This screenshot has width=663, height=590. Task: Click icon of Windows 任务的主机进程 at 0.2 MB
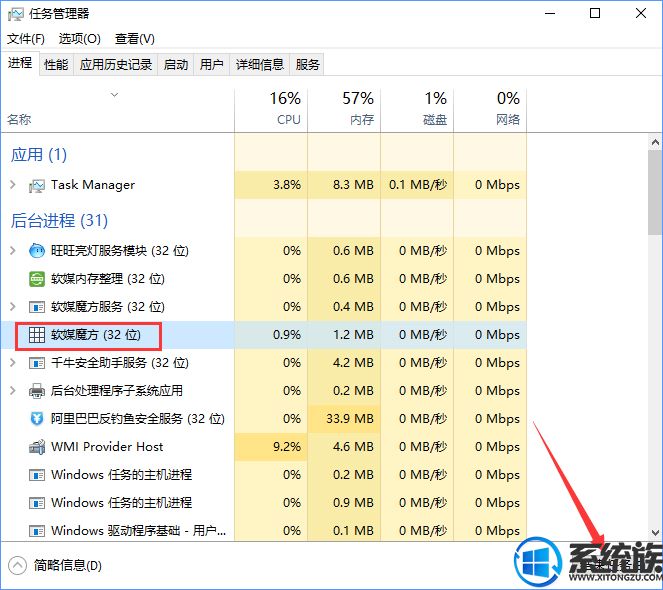[37, 475]
